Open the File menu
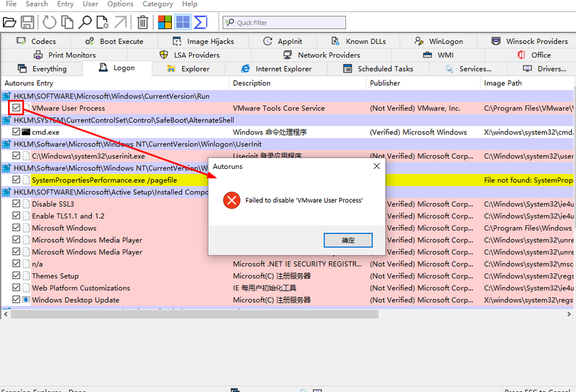Screen dimensions: 576x392 [11, 4]
